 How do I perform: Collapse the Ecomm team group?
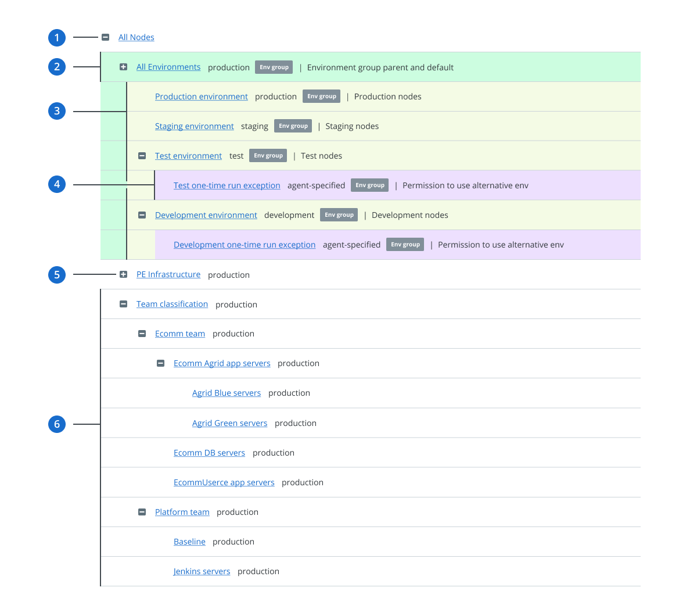(x=142, y=333)
